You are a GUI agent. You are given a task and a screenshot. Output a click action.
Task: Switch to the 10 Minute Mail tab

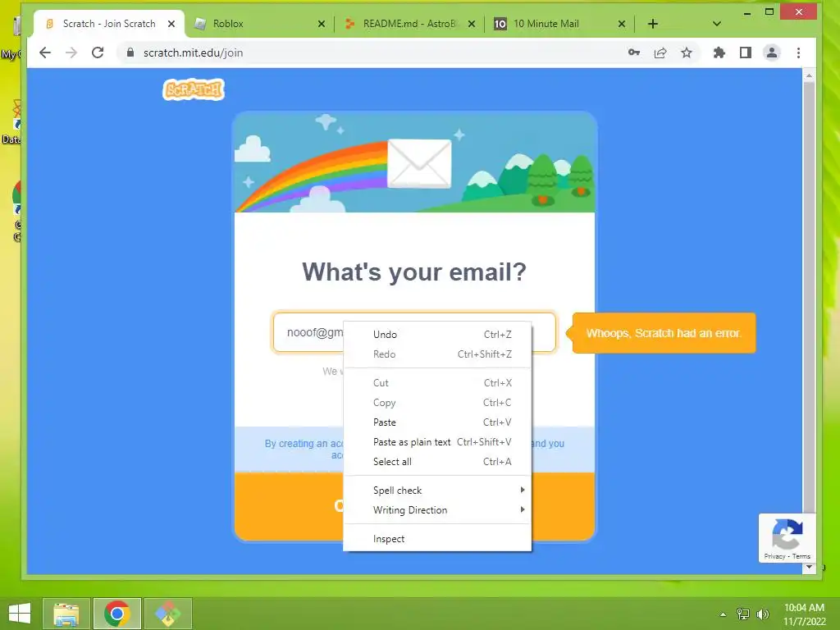(559, 24)
